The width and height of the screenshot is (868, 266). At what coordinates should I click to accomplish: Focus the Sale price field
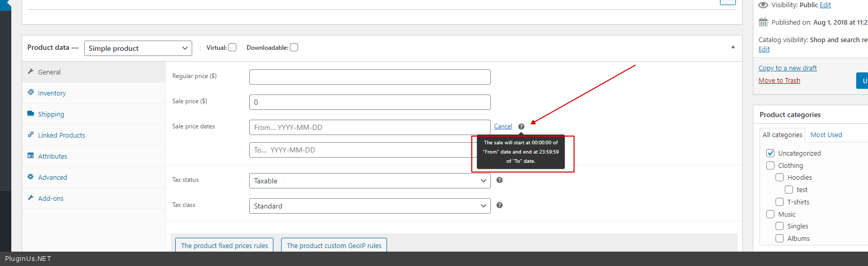pyautogui.click(x=370, y=102)
